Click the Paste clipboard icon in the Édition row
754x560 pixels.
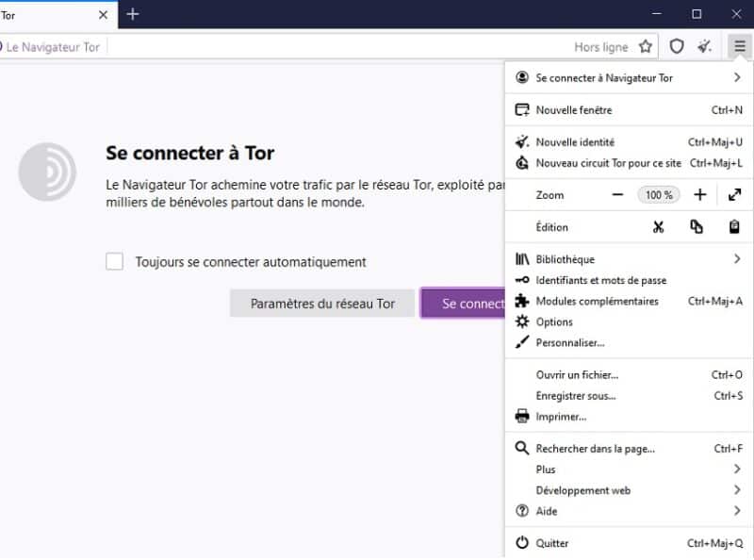coord(734,227)
